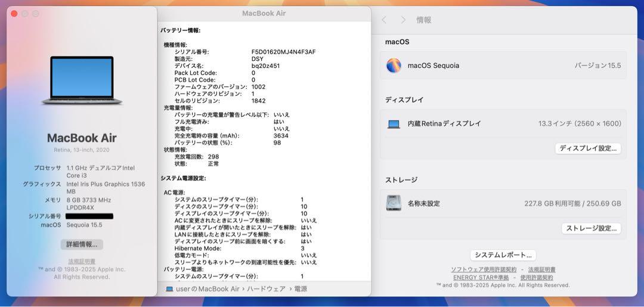Select 'userのMacBook Air' in path bar
The image size is (644, 307).
tap(208, 289)
